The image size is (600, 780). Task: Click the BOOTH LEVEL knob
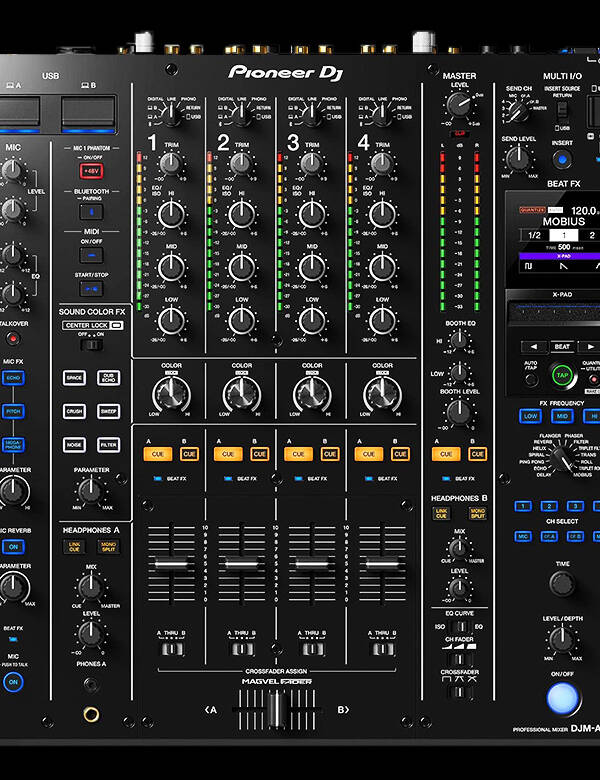point(459,412)
